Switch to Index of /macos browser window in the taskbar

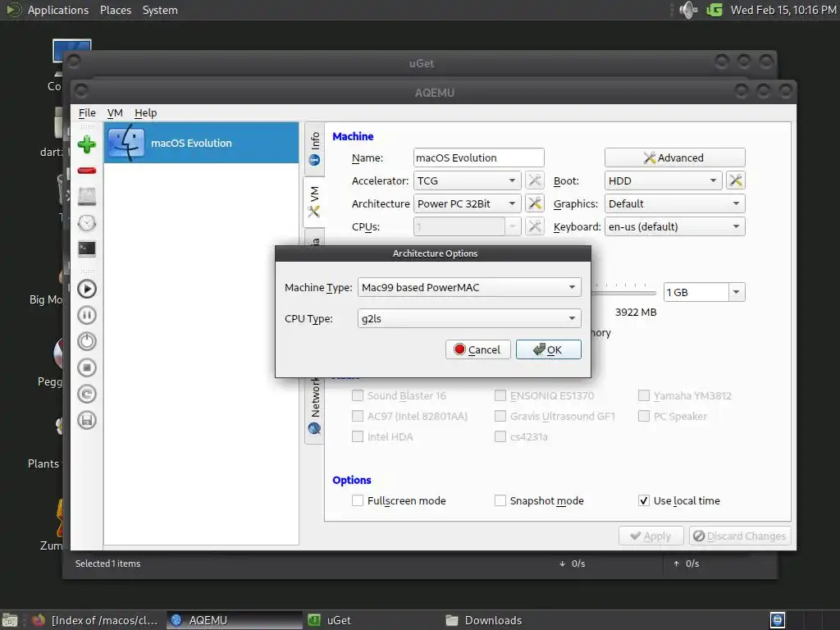(x=96, y=620)
